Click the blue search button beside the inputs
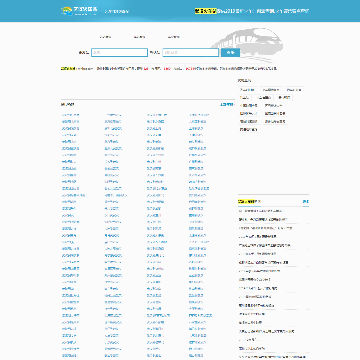 pos(230,52)
